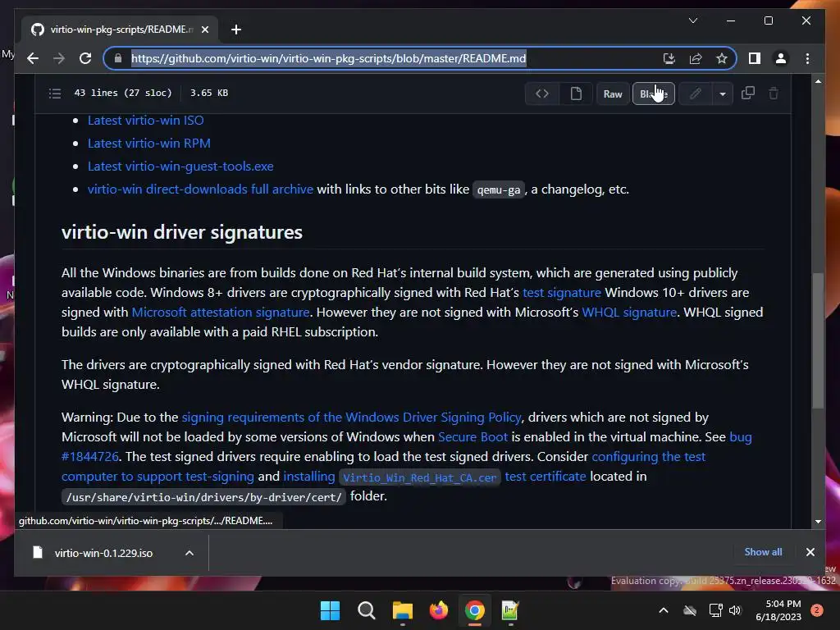Open new browser tab
The width and height of the screenshot is (840, 630).
[x=236, y=30]
